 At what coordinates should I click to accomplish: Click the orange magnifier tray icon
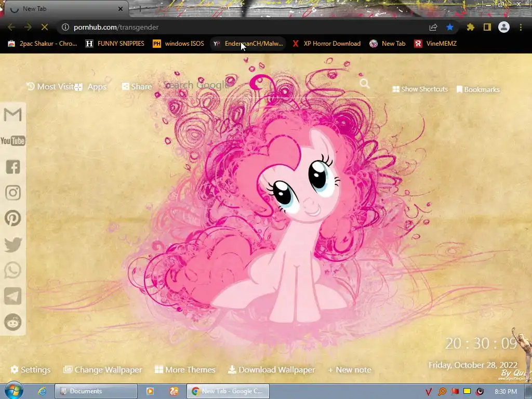point(442,392)
